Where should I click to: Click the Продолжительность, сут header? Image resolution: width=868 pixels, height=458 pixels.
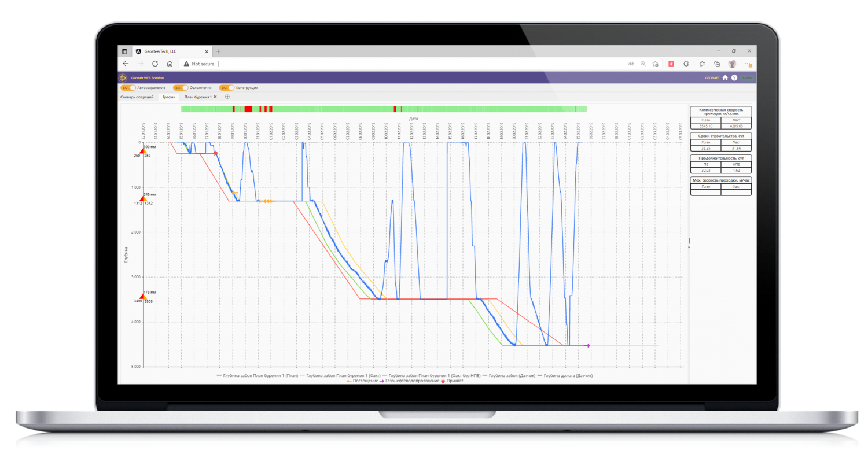(x=720, y=158)
